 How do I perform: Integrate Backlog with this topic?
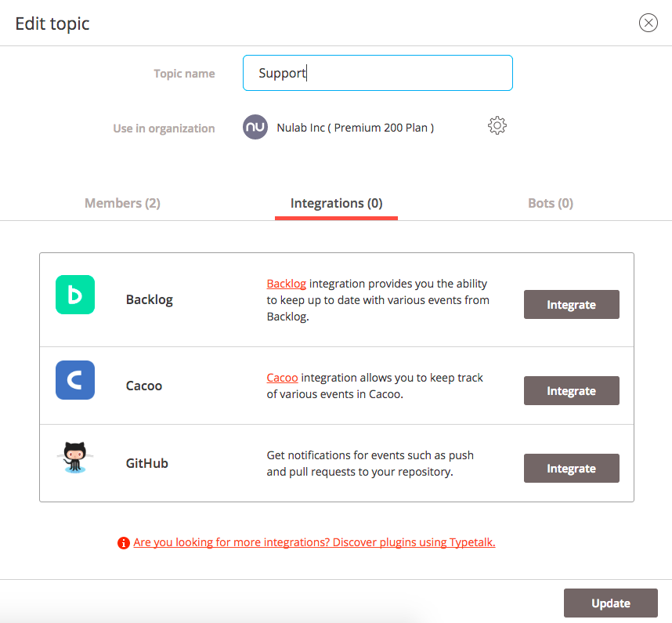click(x=571, y=304)
